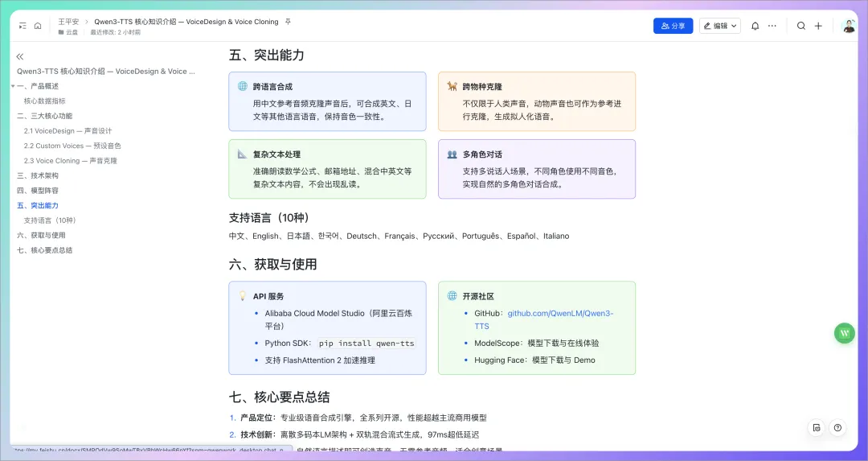Click the 七、核心要点总结 heading
The image size is (868, 461).
coord(279,397)
